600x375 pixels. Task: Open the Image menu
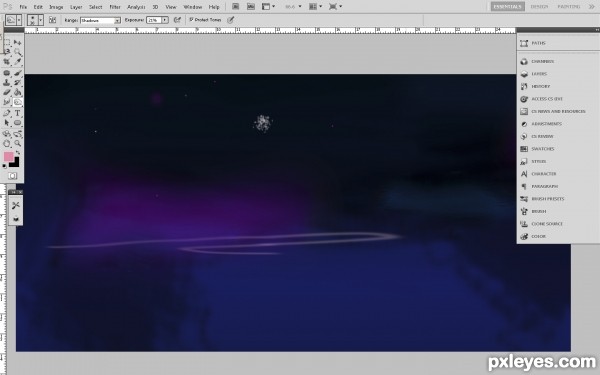(56, 7)
